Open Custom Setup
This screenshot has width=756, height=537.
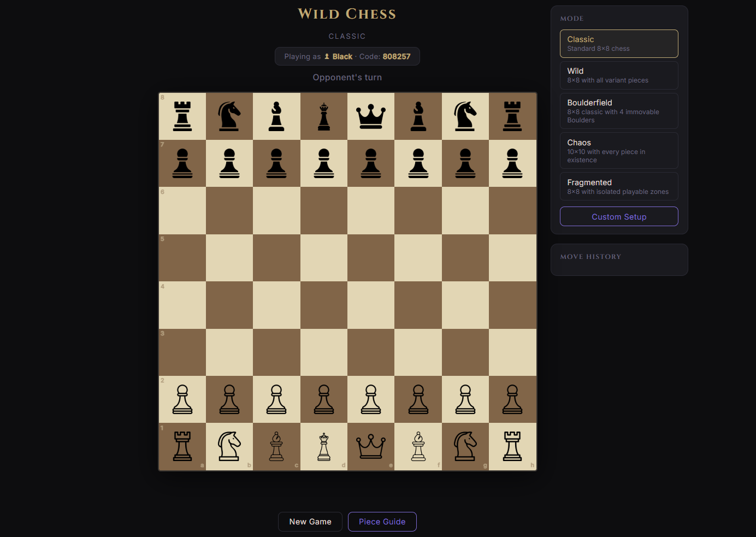619,216
